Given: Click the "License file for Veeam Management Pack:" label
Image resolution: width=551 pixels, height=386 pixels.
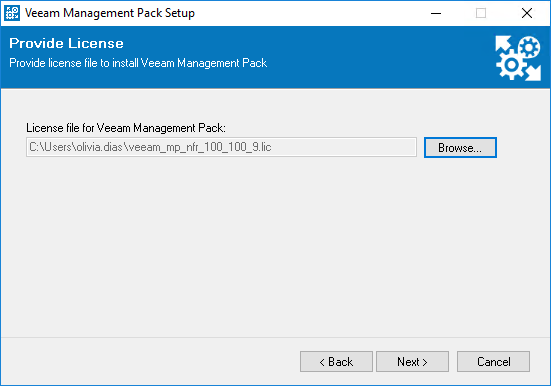Looking at the screenshot, I should [126, 128].
